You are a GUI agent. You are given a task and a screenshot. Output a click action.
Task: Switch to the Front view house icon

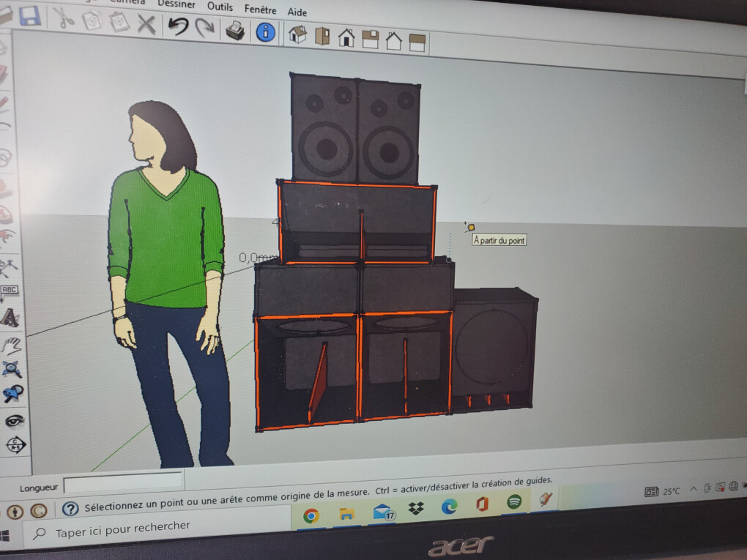coord(346,37)
